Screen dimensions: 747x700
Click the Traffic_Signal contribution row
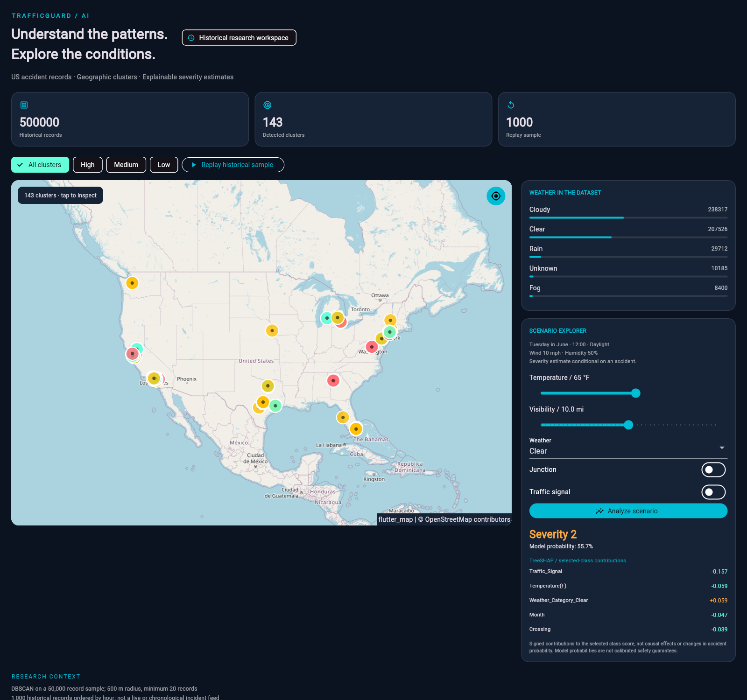628,572
